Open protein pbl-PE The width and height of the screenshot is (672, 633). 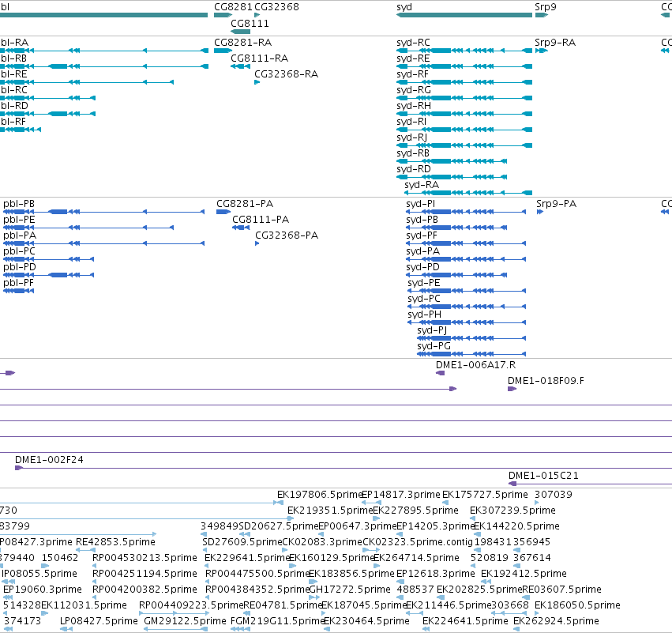[19, 220]
